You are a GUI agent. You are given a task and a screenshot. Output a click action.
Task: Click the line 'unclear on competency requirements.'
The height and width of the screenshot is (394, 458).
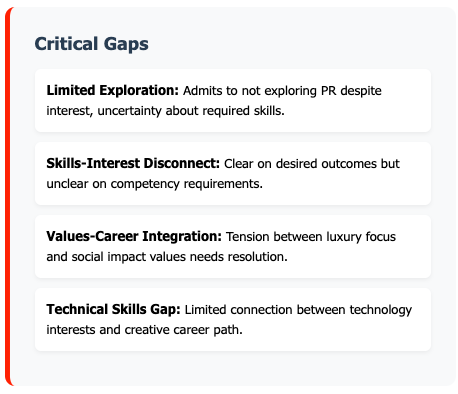point(155,184)
